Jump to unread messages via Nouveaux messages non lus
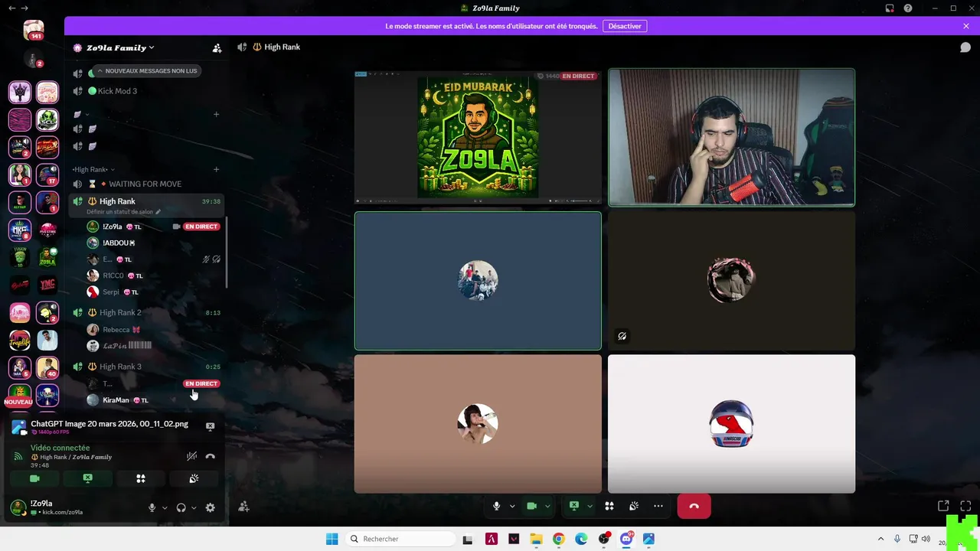980x551 pixels. [x=146, y=71]
